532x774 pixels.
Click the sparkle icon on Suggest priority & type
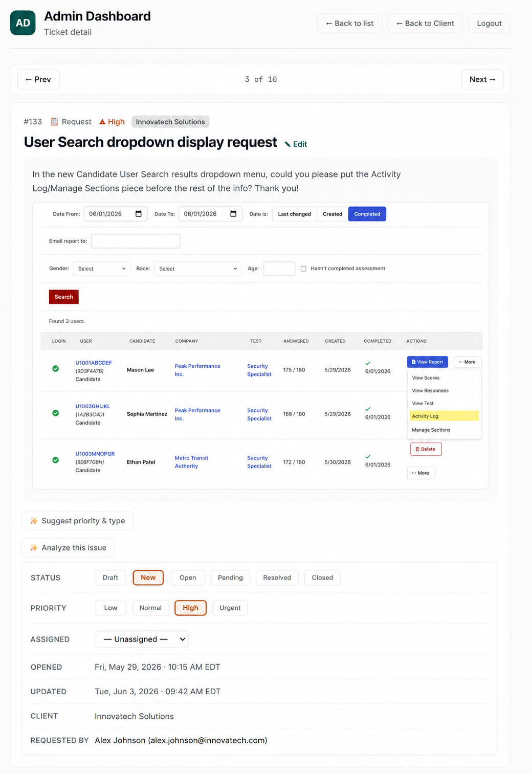[x=34, y=521]
